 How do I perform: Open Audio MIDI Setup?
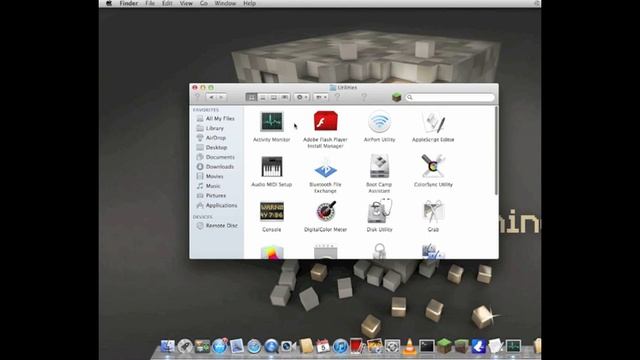(x=272, y=167)
